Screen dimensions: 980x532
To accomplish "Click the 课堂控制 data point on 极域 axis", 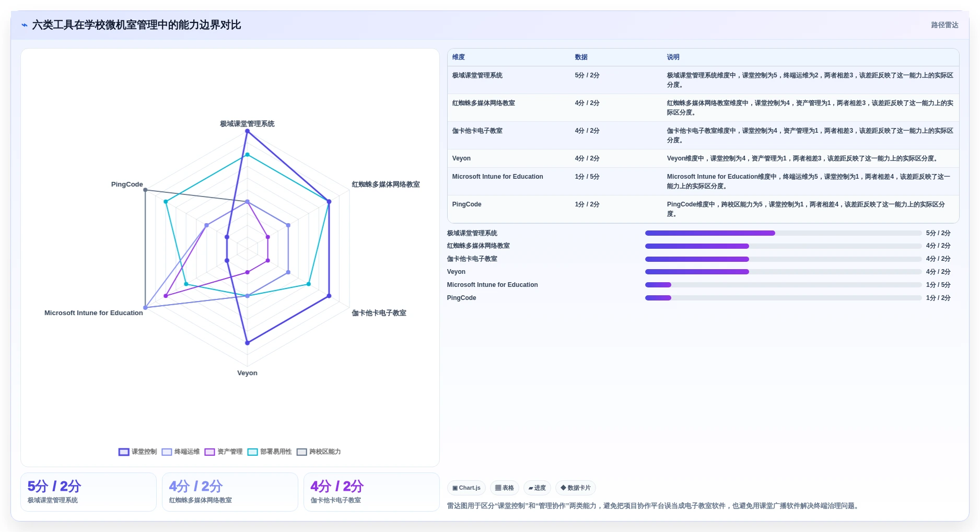I will [247, 131].
